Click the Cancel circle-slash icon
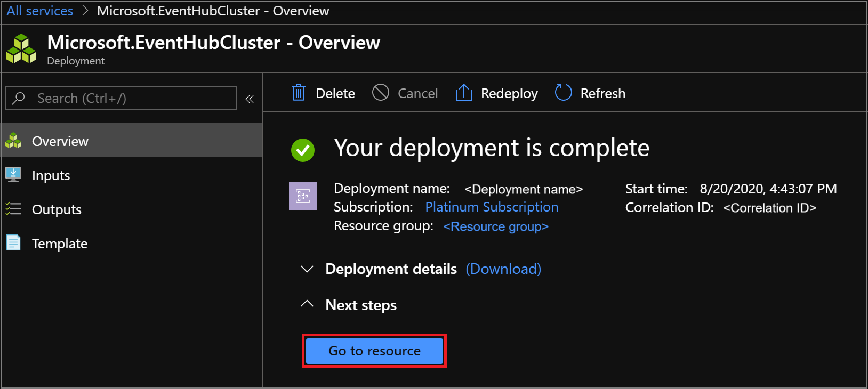The image size is (868, 389). coord(381,93)
